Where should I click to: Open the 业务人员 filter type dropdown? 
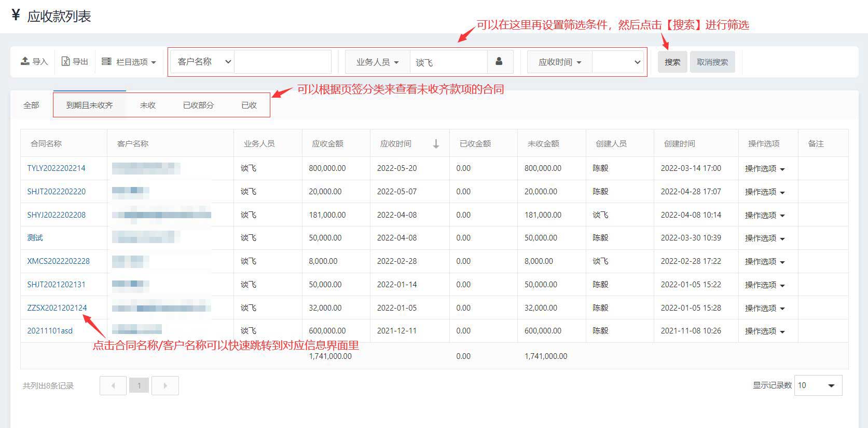coord(377,62)
